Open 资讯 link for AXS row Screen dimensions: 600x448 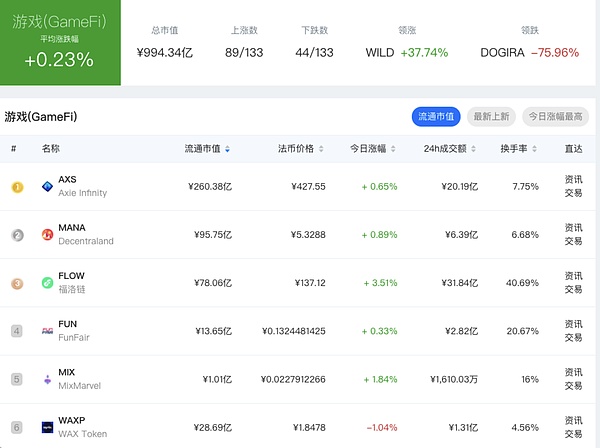(573, 180)
